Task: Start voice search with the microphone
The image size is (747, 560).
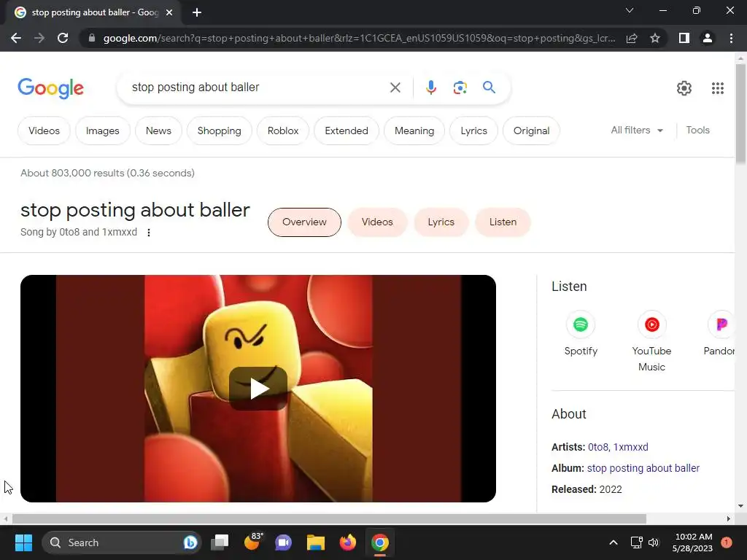Action: point(430,87)
